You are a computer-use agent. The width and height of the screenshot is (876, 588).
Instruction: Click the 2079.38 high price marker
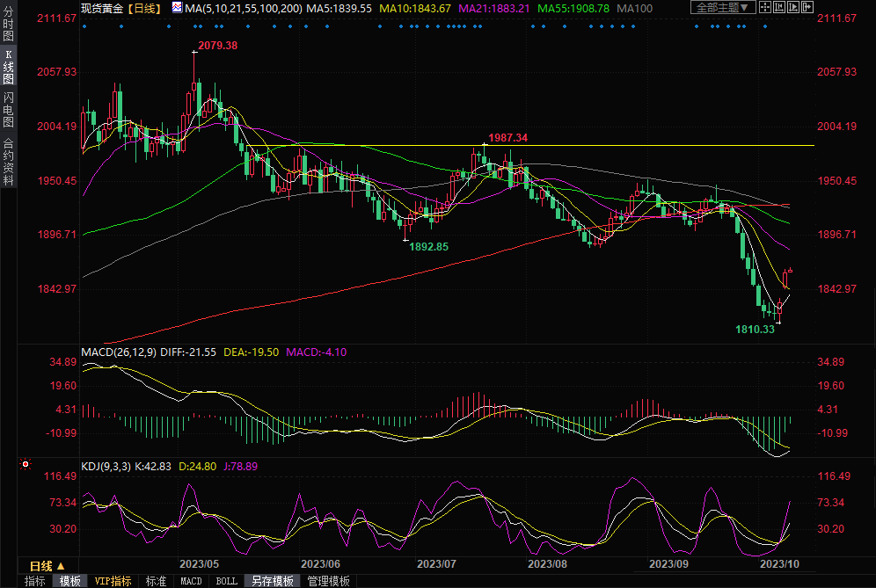tap(217, 45)
